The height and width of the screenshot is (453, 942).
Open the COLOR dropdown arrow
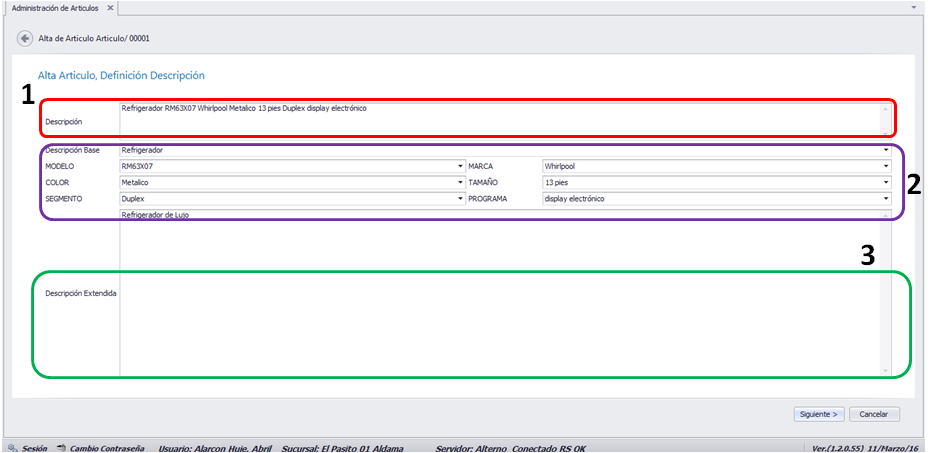[x=460, y=183]
